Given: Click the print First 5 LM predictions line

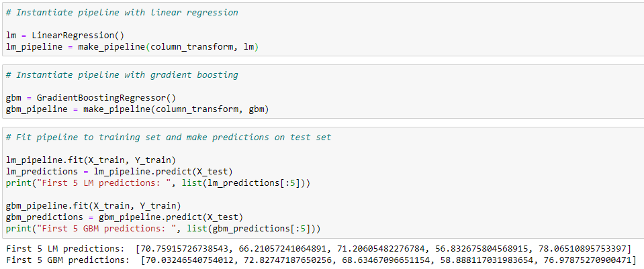Looking at the screenshot, I should click(x=158, y=182).
